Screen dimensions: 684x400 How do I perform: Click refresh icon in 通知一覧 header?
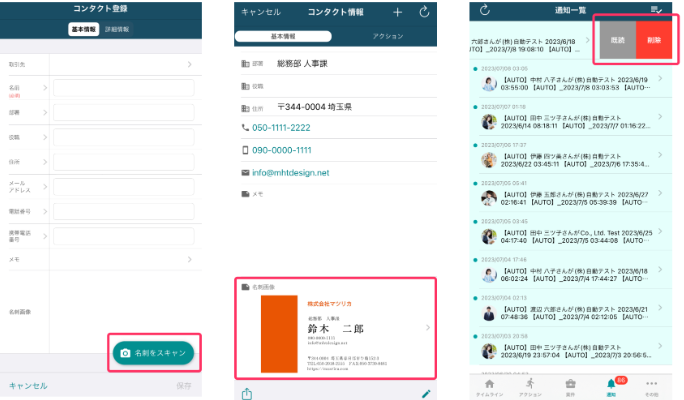click(x=485, y=10)
